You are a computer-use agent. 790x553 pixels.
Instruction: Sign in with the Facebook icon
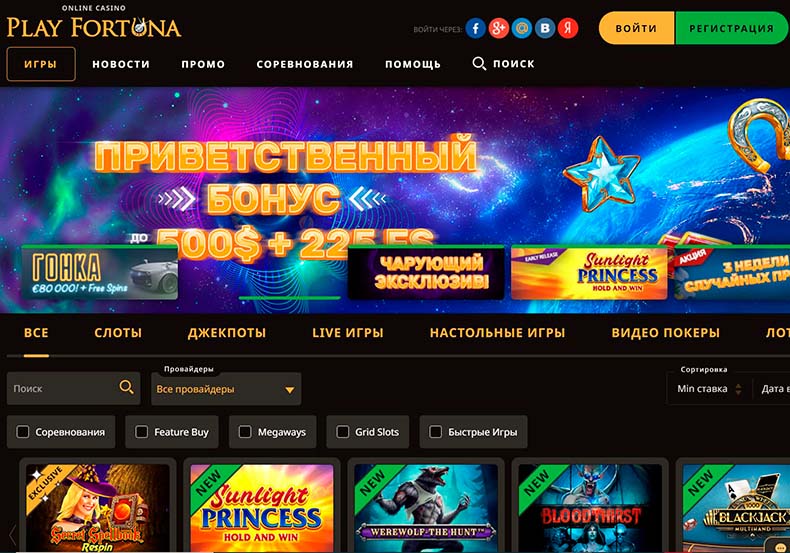click(475, 28)
